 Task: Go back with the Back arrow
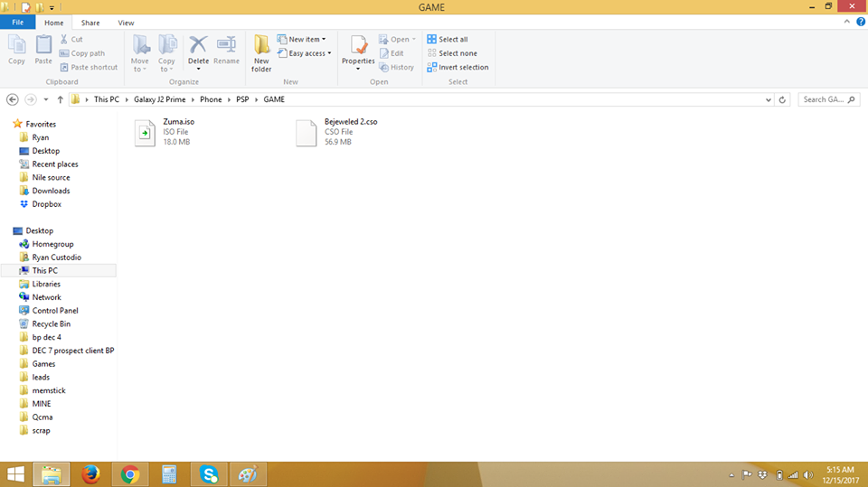click(12, 99)
